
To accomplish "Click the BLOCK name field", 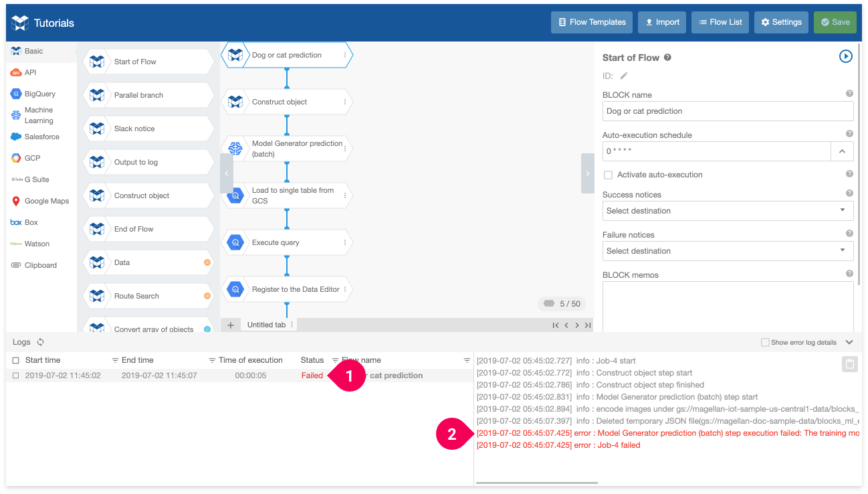I will click(728, 111).
